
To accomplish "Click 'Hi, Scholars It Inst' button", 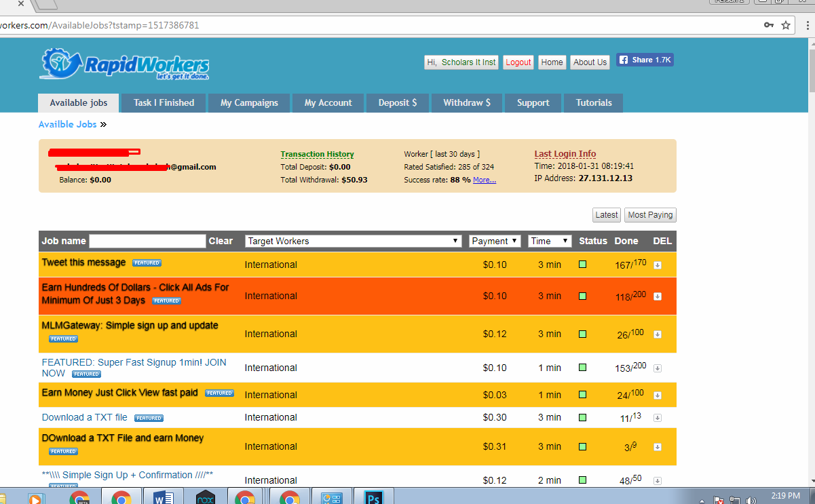I will click(x=461, y=62).
